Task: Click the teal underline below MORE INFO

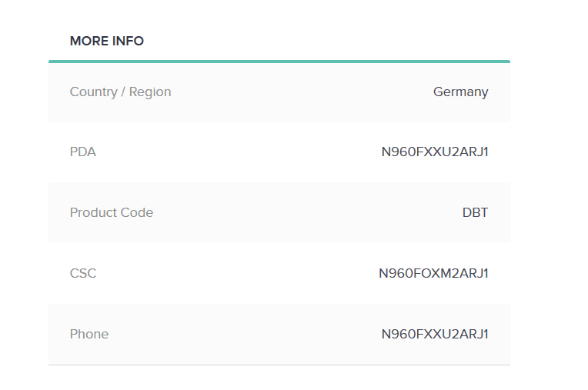Action: [x=279, y=62]
